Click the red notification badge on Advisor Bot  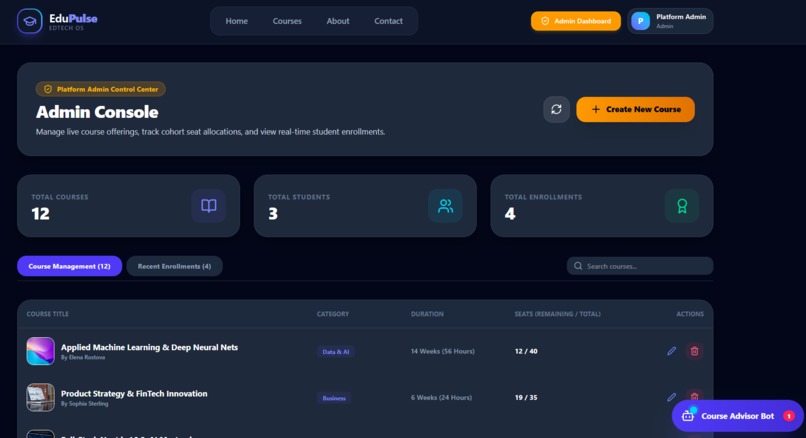789,416
